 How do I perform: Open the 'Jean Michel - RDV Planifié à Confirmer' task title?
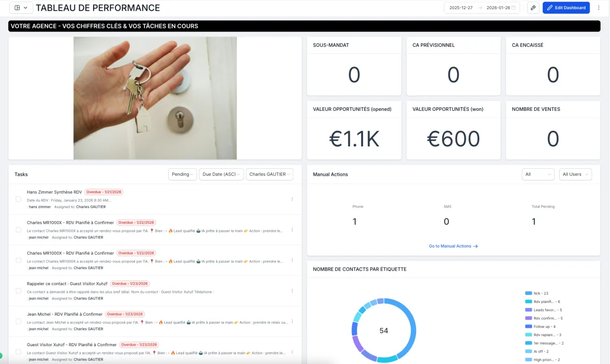[65, 314]
